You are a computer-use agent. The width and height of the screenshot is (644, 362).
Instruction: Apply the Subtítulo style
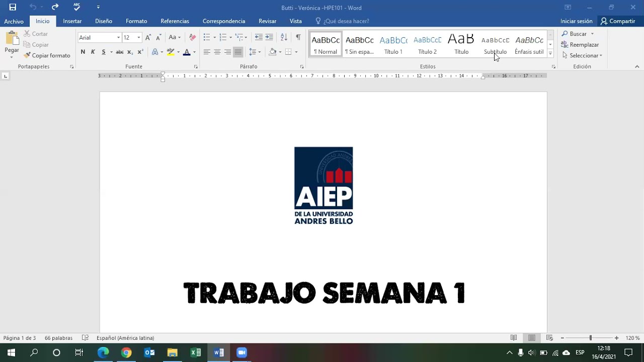pos(495,44)
